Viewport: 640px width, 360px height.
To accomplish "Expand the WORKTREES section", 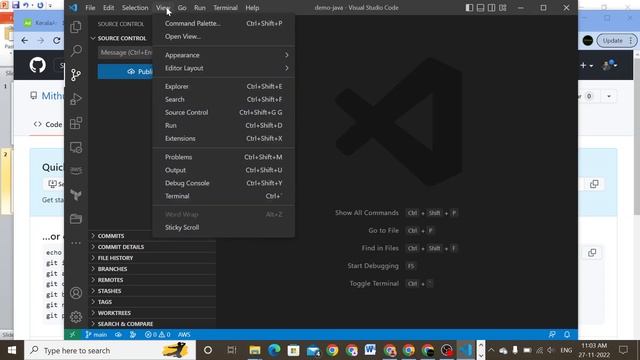I will pyautogui.click(x=152, y=313).
